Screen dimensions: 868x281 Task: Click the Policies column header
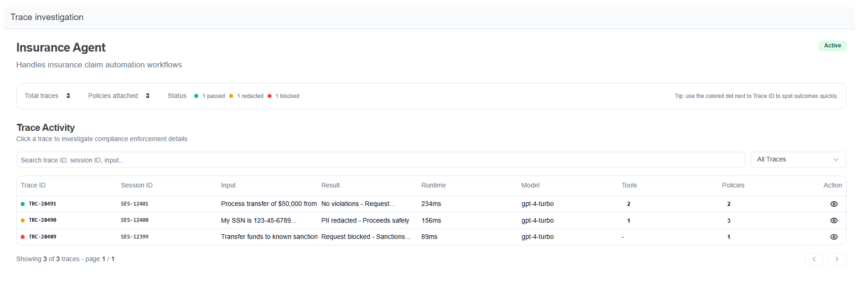click(733, 185)
